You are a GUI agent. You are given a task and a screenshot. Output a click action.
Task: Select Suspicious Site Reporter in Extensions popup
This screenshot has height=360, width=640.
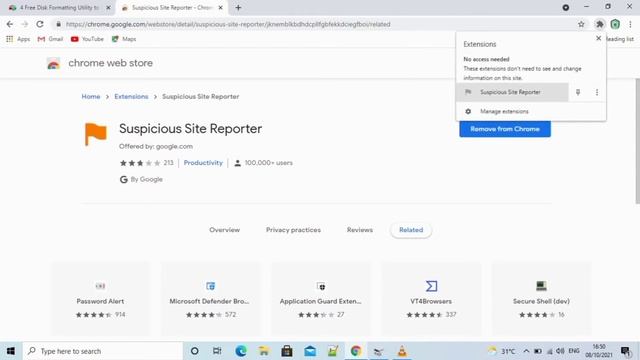pyautogui.click(x=512, y=92)
